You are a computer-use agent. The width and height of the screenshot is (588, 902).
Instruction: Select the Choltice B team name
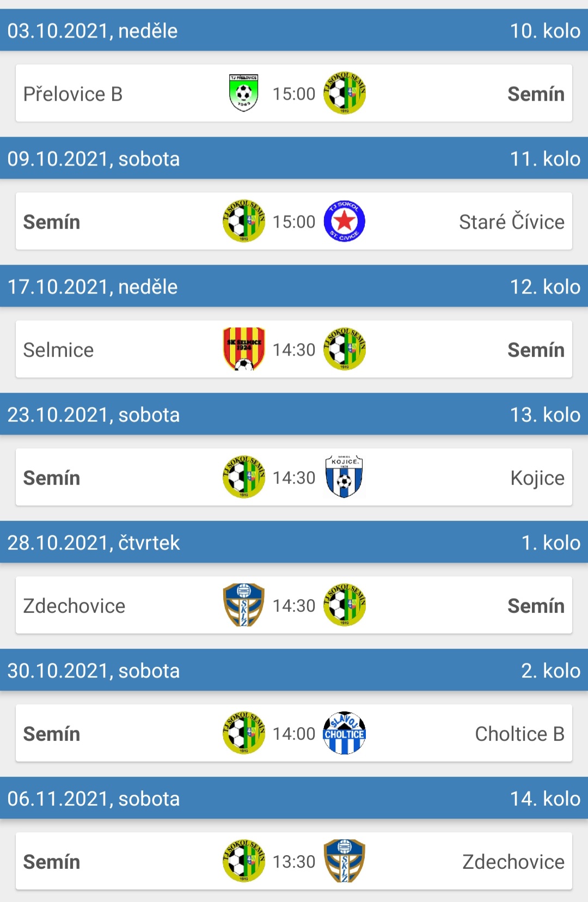point(519,734)
